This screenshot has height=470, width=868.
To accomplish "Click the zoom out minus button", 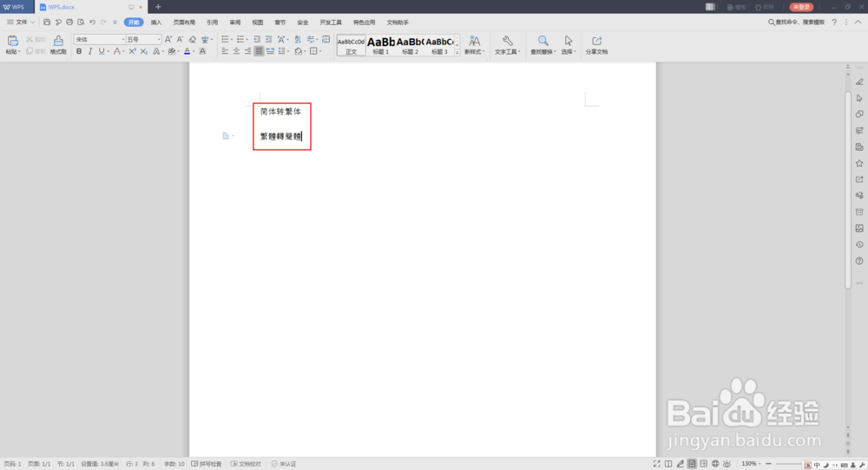I will [x=768, y=464].
